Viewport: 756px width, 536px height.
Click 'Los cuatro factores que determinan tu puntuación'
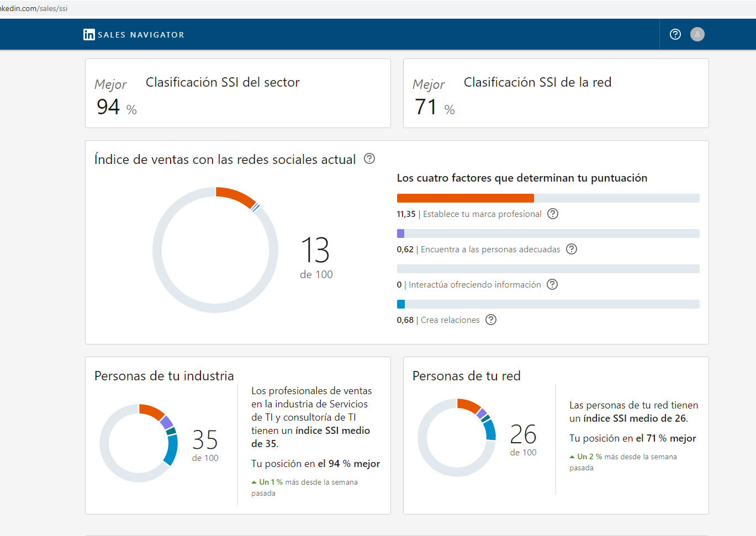point(522,178)
